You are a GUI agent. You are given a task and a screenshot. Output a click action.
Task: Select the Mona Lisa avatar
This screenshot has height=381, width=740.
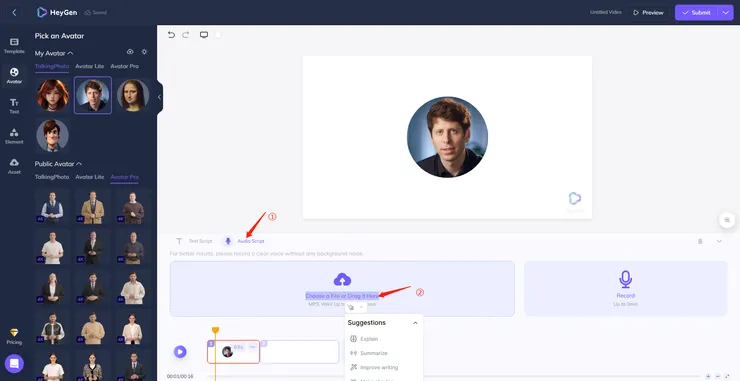[133, 95]
